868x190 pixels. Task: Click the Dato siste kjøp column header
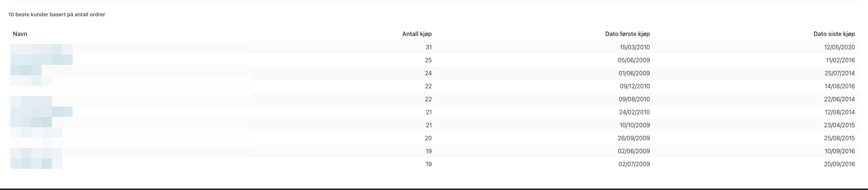[x=834, y=34]
